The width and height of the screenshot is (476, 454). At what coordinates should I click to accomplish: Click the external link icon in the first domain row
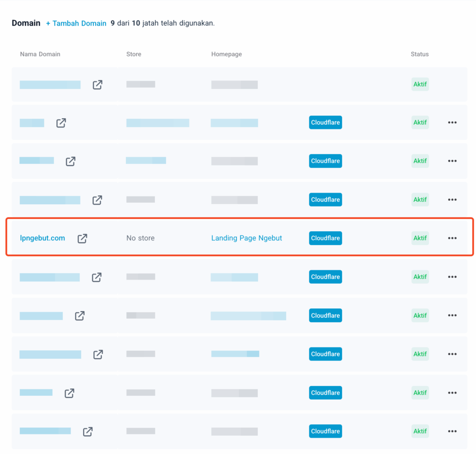tap(97, 85)
